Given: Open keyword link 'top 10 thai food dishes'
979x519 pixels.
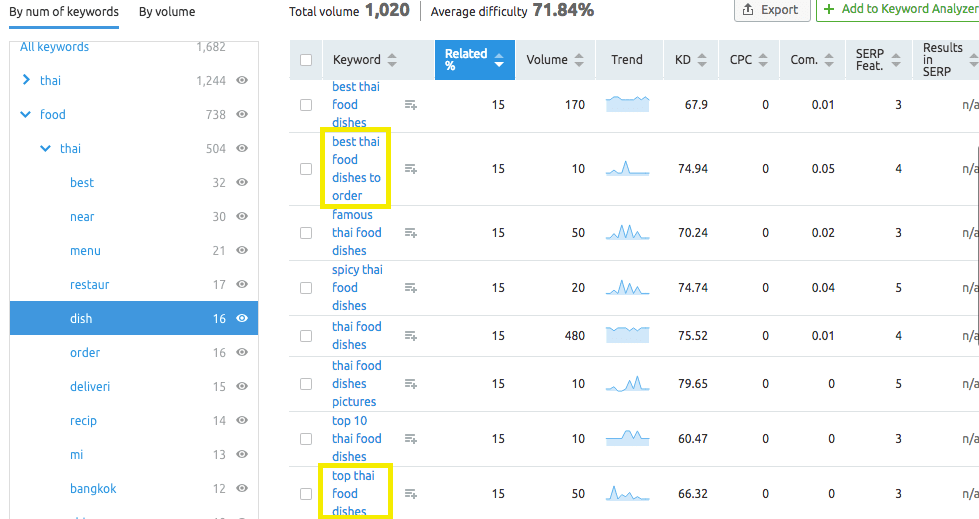Looking at the screenshot, I should point(357,439).
